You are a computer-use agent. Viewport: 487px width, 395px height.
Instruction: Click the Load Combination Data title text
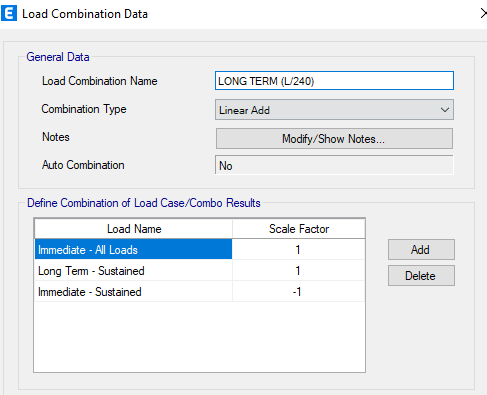(85, 14)
